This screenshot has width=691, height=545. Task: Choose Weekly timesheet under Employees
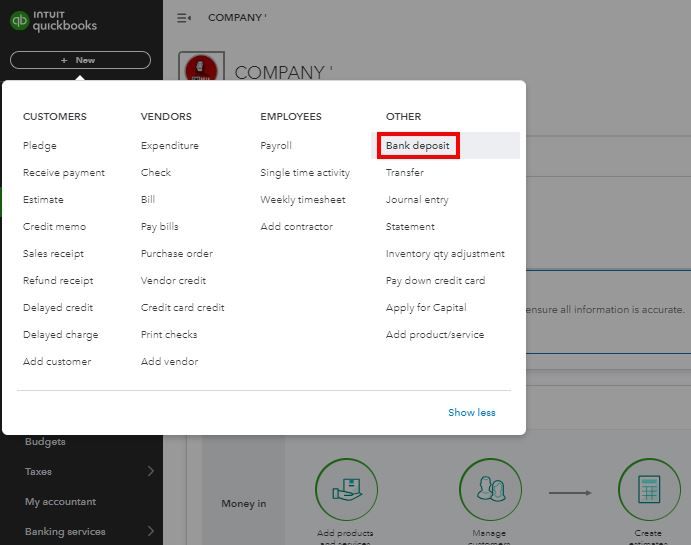[x=303, y=199]
